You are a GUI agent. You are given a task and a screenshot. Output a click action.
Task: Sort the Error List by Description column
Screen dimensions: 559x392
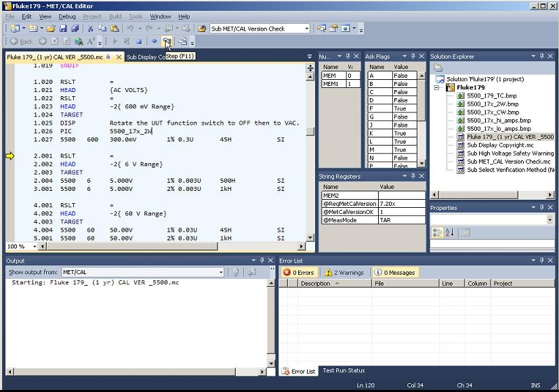tap(335, 284)
